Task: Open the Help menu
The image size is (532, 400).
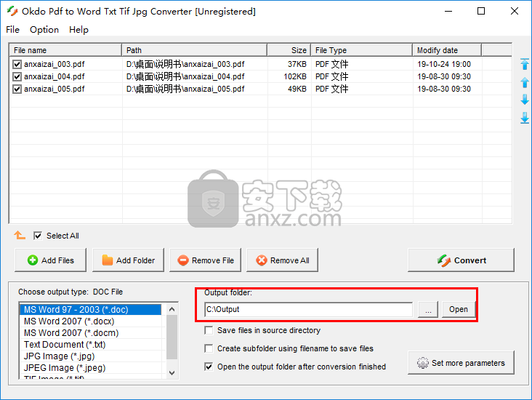Action: 78,30
